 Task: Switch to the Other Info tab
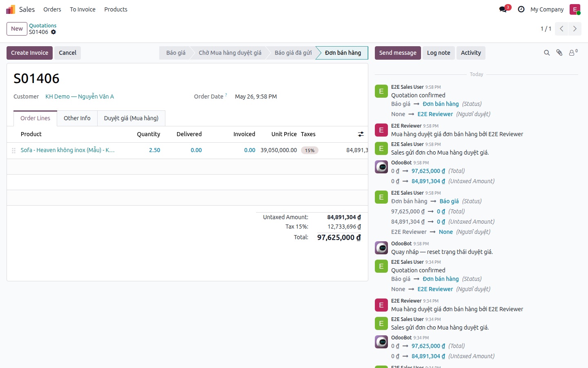(77, 118)
